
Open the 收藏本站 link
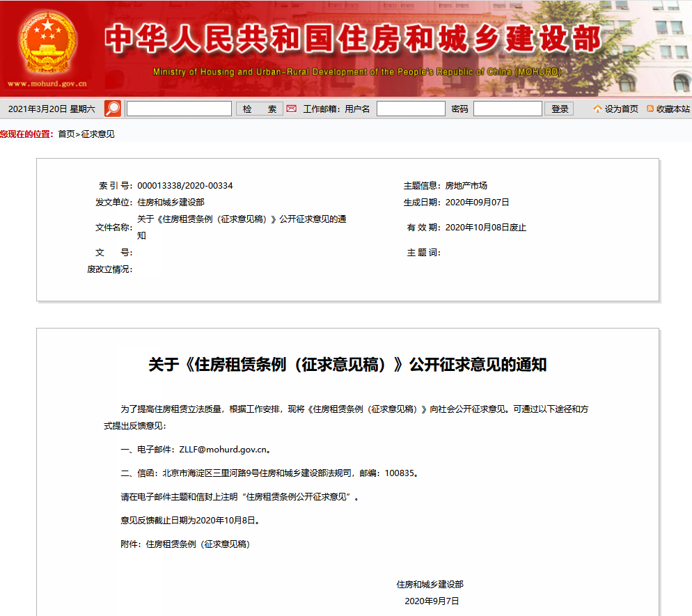coord(673,109)
